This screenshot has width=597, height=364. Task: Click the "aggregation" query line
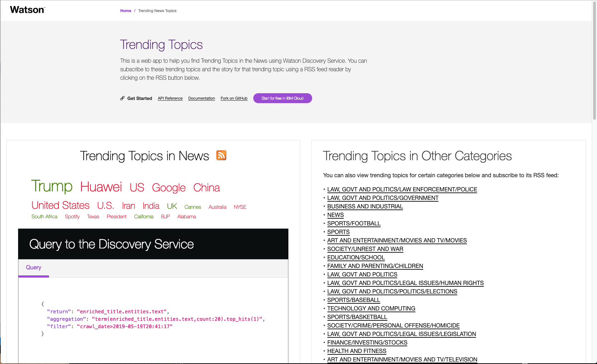tap(156, 319)
